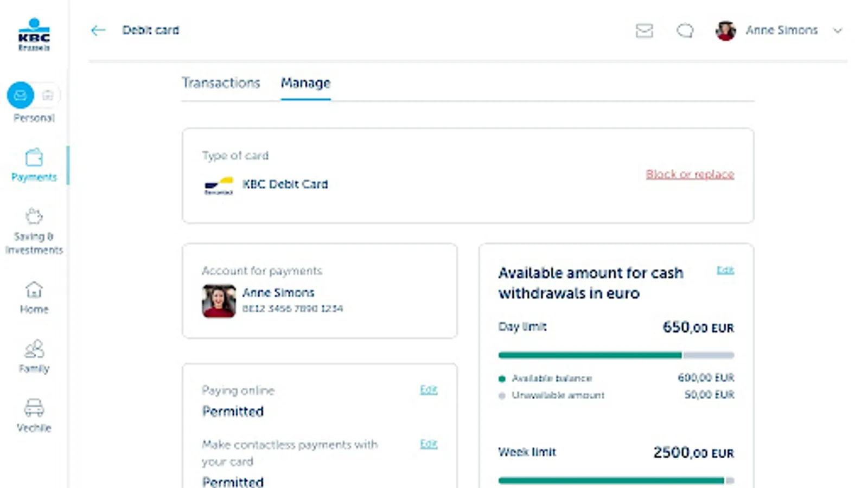Screen dimensions: 868x488
Task: Open the Family section
Action: (x=34, y=356)
